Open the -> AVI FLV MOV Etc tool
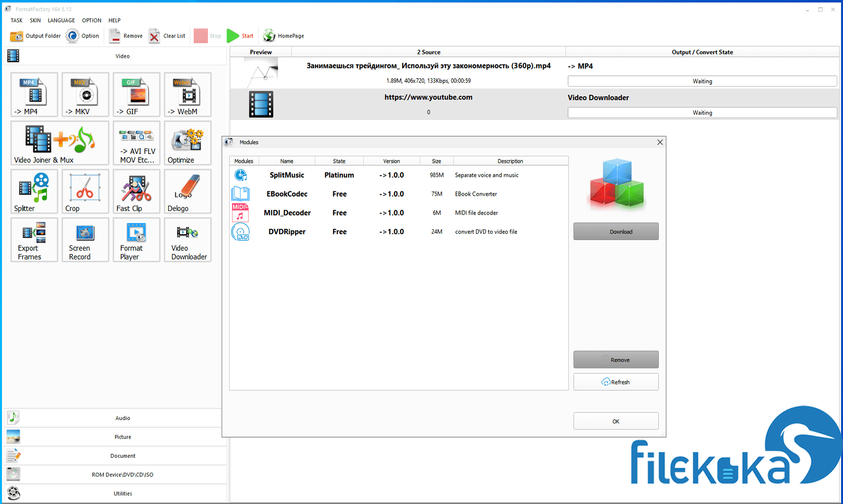This screenshot has height=504, width=843. click(x=136, y=143)
